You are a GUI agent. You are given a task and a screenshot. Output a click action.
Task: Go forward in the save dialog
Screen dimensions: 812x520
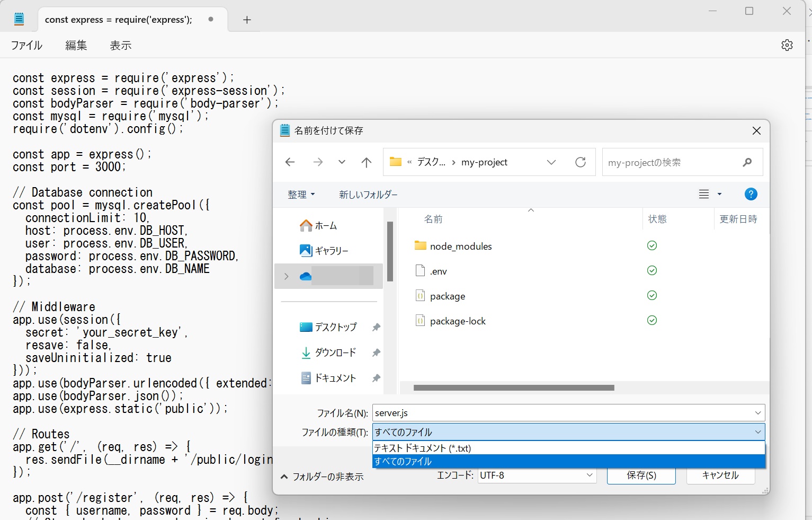click(318, 162)
